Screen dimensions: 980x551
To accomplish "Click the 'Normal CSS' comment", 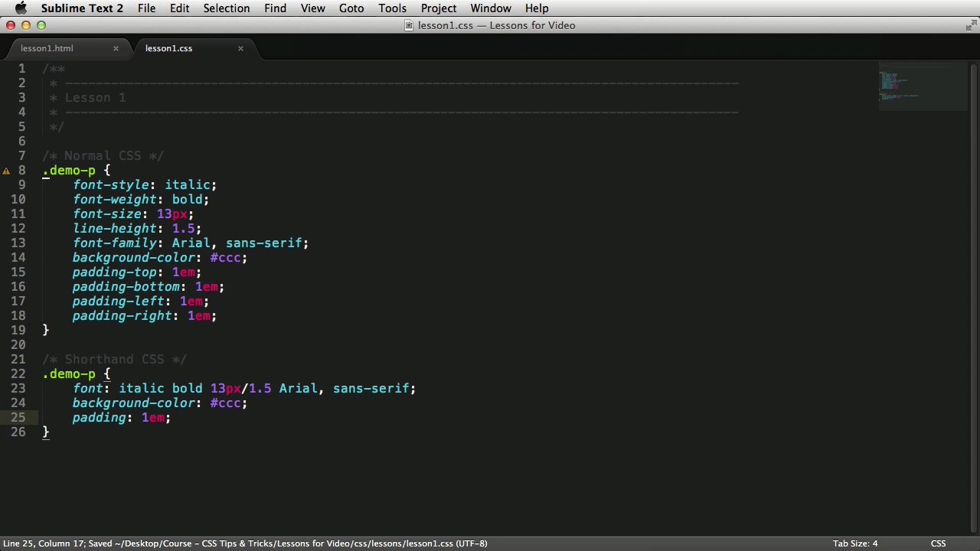I will (103, 156).
